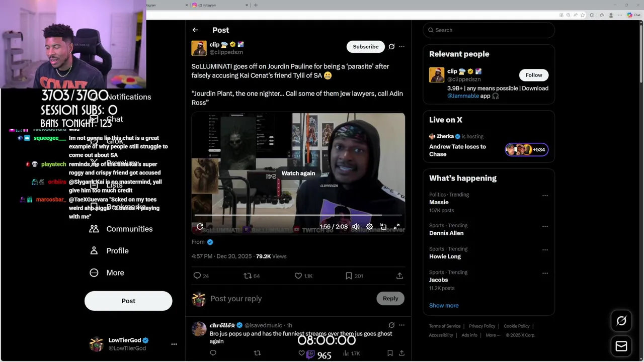Open Dennis Allen trending topic

pos(446,233)
